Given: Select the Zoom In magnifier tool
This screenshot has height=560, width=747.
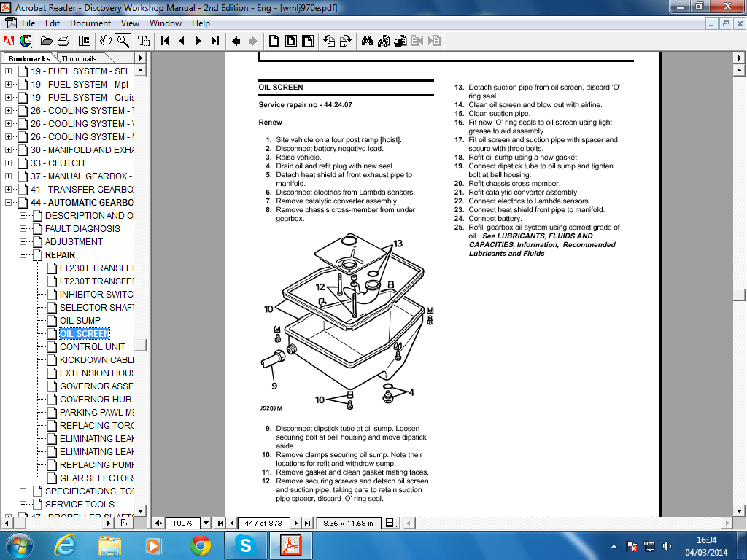Looking at the screenshot, I should [x=123, y=41].
